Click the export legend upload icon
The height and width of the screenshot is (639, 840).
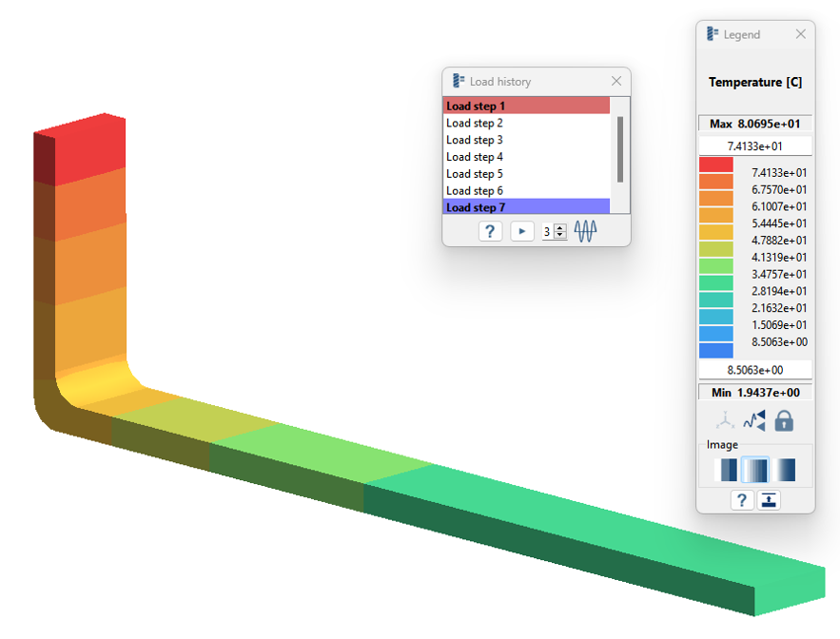click(x=769, y=500)
